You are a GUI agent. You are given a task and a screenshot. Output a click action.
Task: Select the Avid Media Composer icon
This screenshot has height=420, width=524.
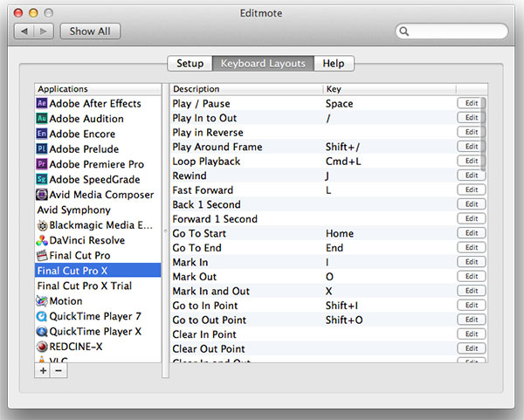tap(41, 195)
